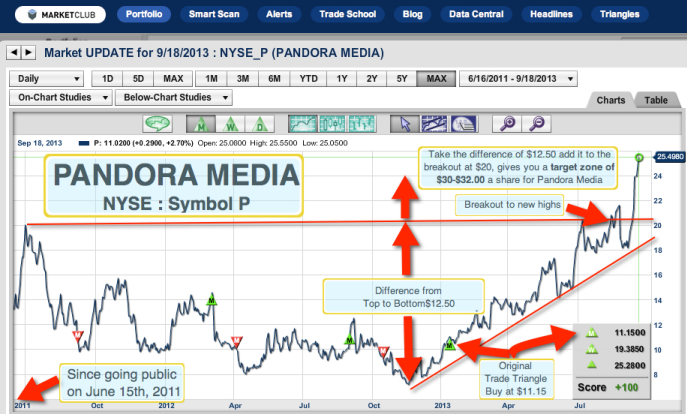The width and height of the screenshot is (687, 414).
Task: Go to next symbol with right arrow
Action: [28, 53]
